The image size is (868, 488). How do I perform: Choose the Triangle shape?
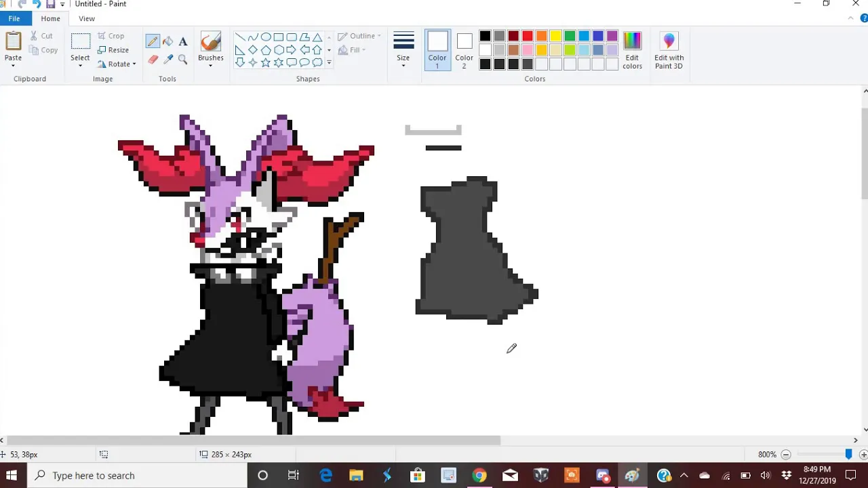tap(317, 37)
